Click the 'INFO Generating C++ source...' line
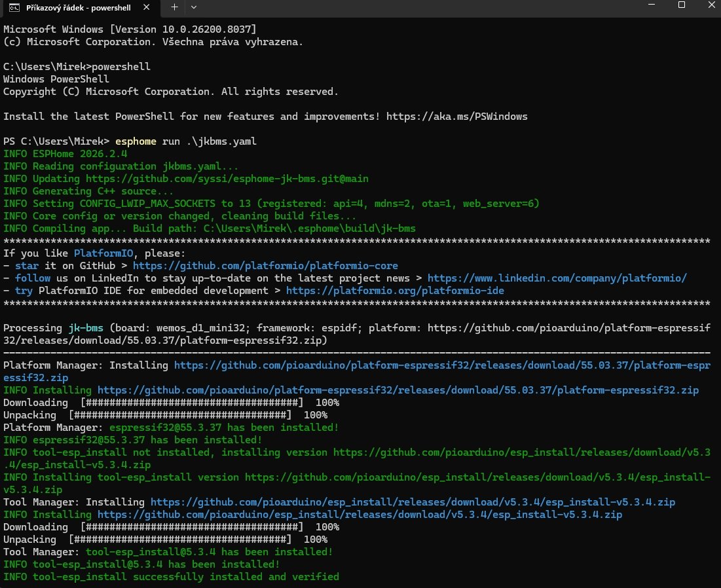This screenshot has width=721, height=588. point(88,191)
